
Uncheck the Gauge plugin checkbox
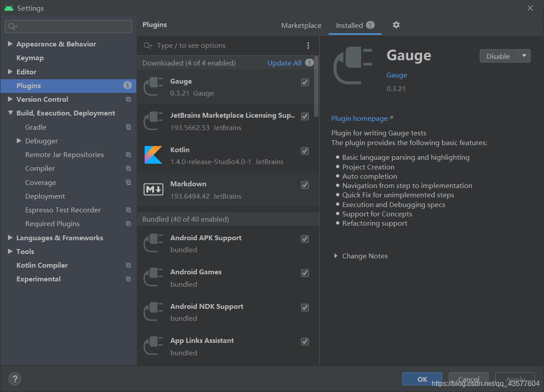pyautogui.click(x=305, y=82)
